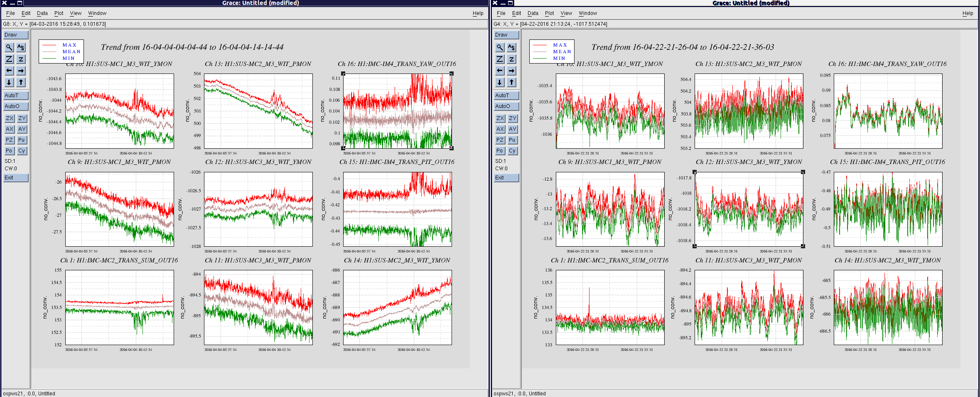The height and width of the screenshot is (397, 980).
Task: Click left window G8 X,Y coordinate readout
Action: pos(54,24)
